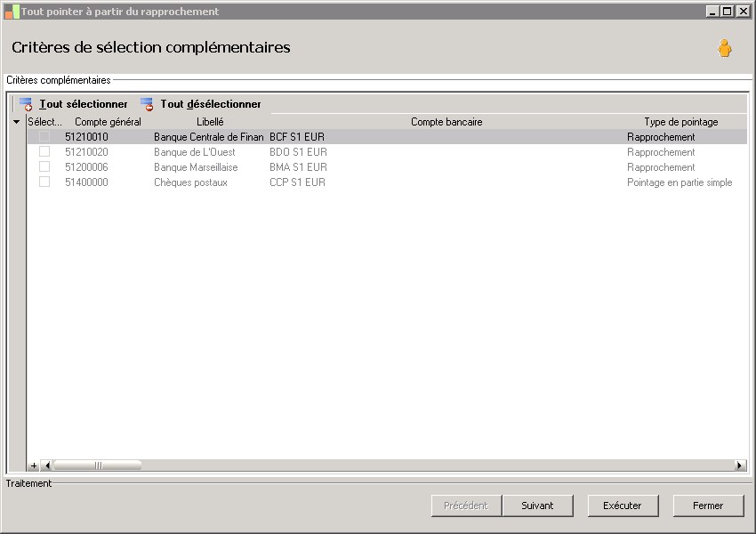Select the cell 51210020
This screenshot has height=534, width=756.
pos(87,152)
